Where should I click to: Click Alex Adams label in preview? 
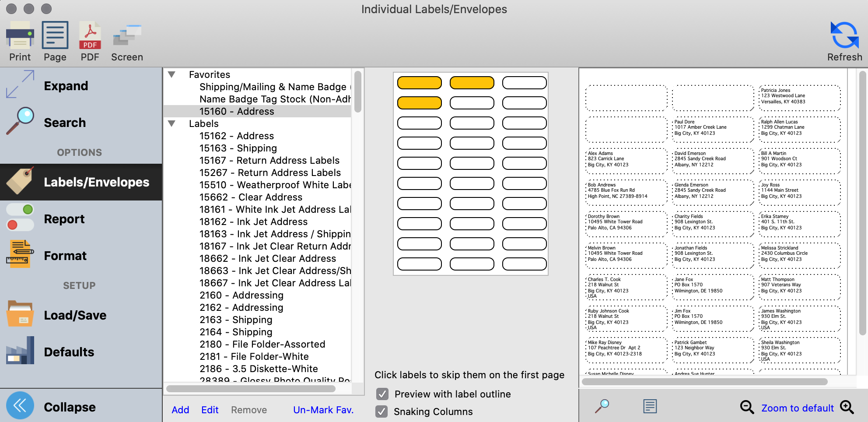point(626,161)
